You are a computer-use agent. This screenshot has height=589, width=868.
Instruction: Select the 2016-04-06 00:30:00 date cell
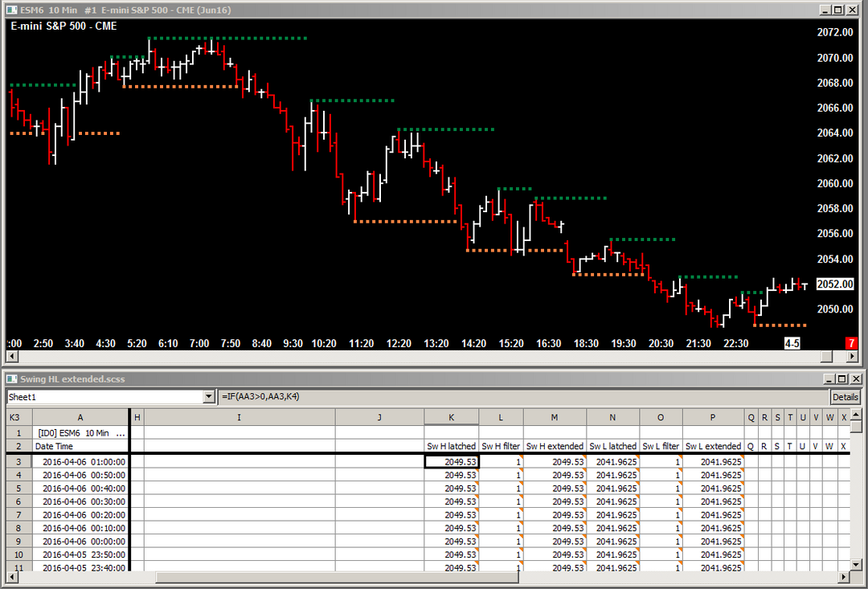(80, 501)
